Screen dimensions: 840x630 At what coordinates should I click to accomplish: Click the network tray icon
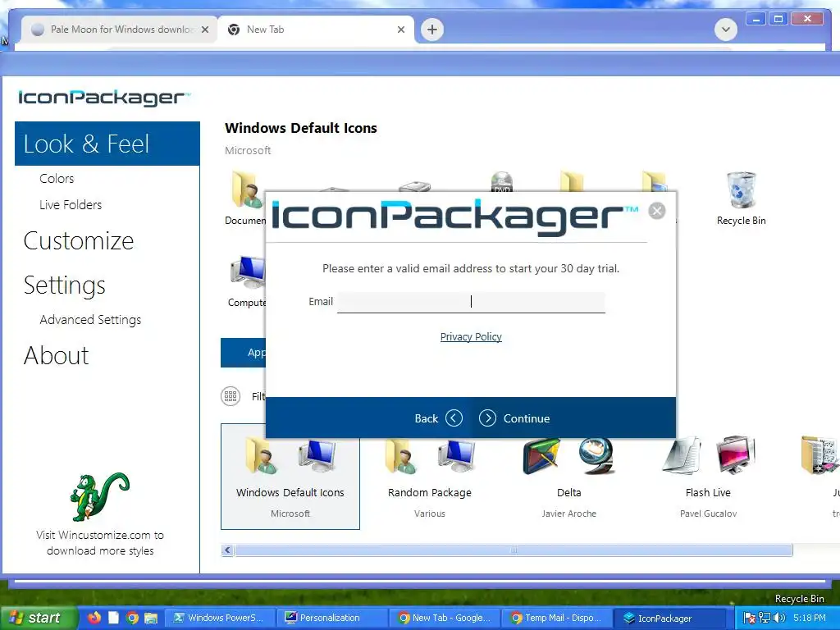[x=765, y=618]
